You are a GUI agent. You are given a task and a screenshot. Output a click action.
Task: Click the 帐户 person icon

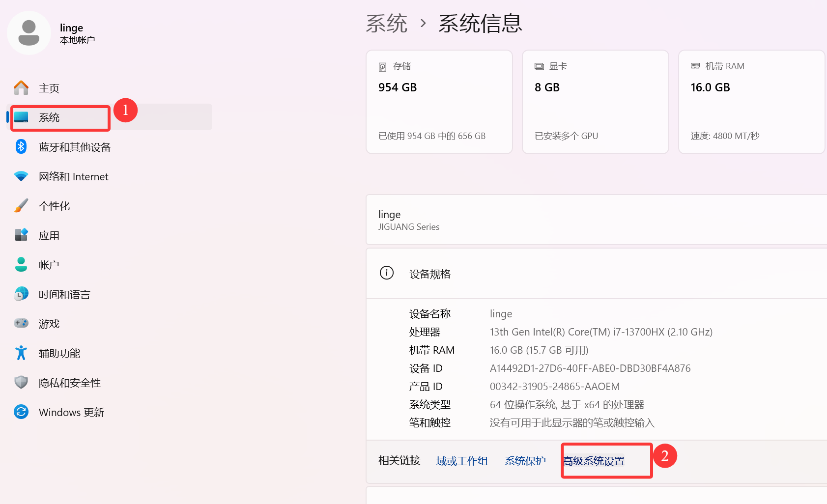pyautogui.click(x=21, y=264)
